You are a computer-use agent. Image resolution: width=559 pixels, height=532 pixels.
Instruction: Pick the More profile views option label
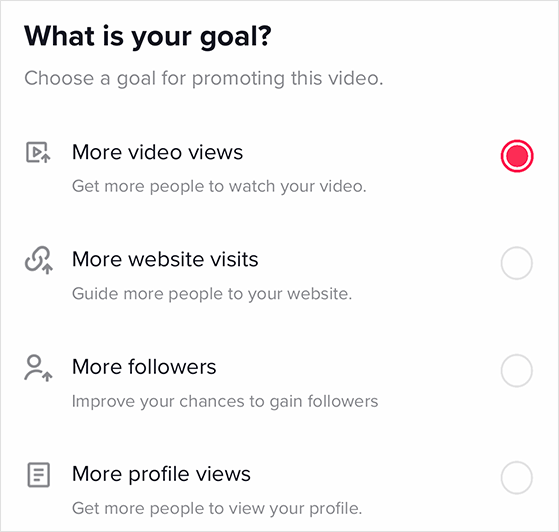tap(161, 474)
